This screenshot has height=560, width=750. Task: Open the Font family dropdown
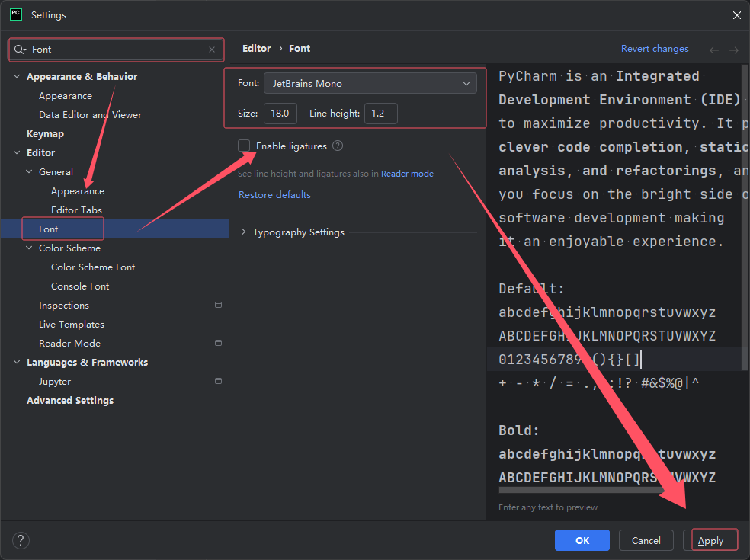click(370, 83)
